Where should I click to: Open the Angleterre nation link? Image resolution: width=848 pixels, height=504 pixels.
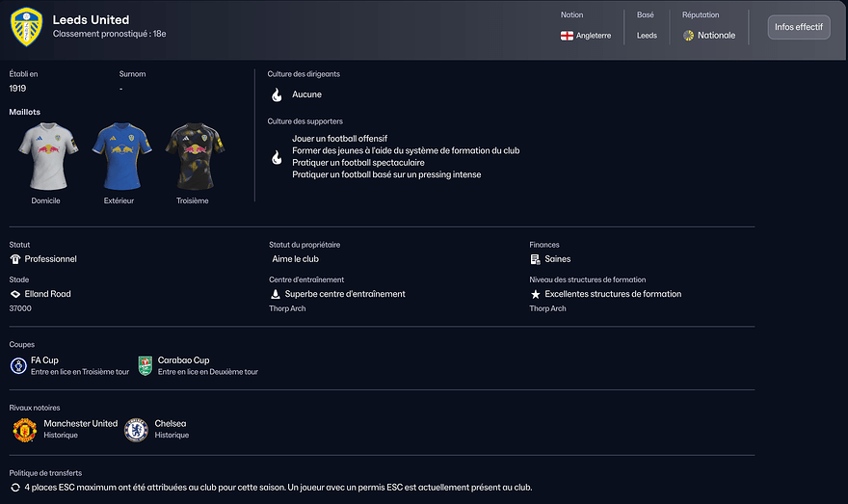pos(594,36)
